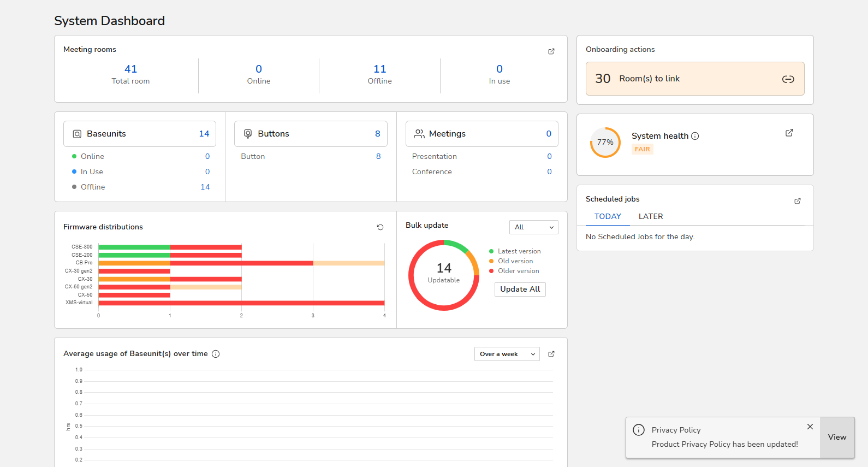
Task: Click the Conference meetings row
Action: [x=482, y=172]
